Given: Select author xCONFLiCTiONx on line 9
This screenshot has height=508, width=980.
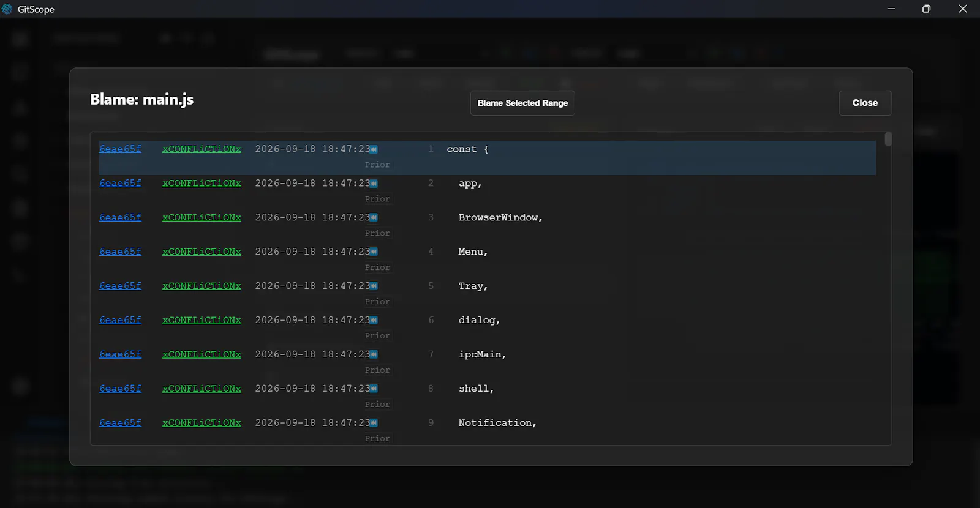Looking at the screenshot, I should click(202, 423).
